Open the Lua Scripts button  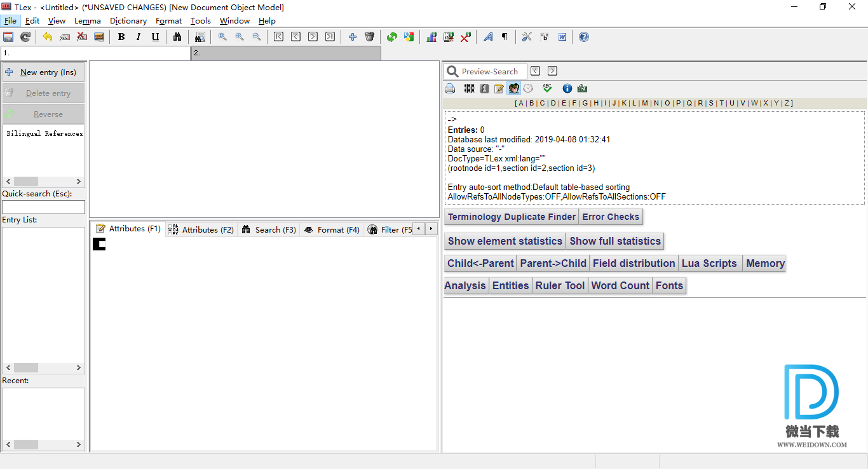coord(709,263)
